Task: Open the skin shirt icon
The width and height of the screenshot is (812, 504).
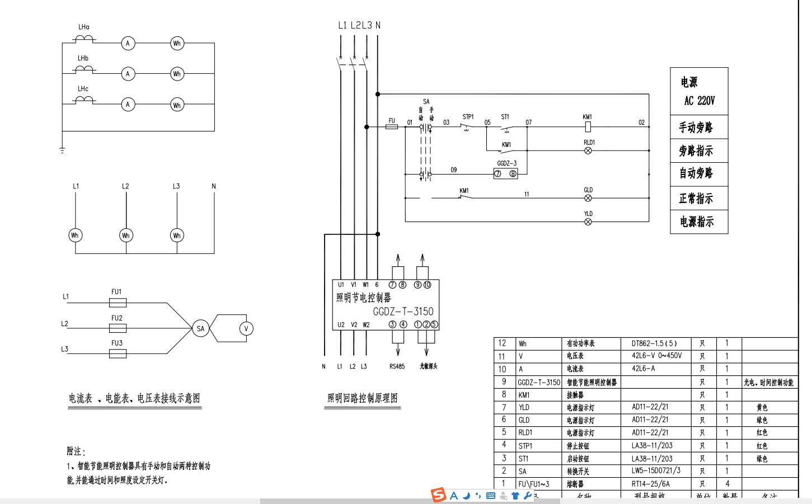Action: (x=515, y=496)
